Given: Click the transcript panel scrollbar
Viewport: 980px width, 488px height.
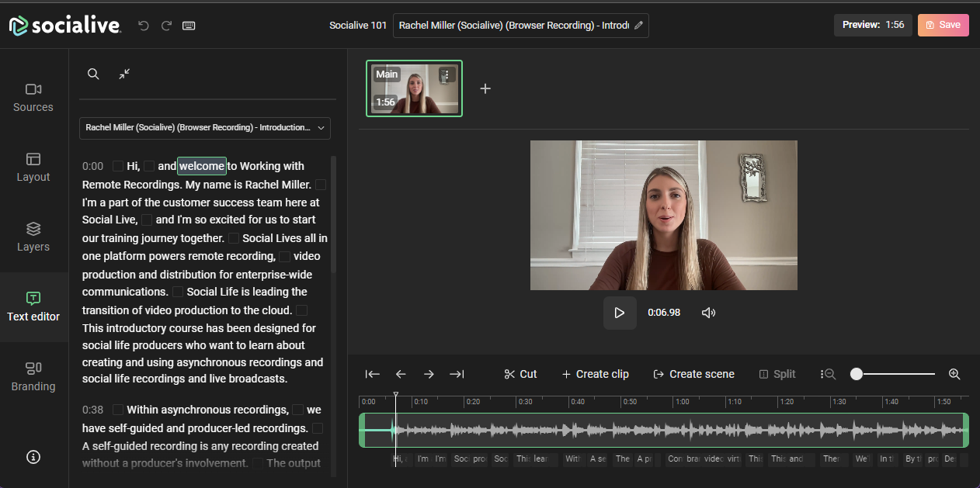Looking at the screenshot, I should [x=334, y=215].
